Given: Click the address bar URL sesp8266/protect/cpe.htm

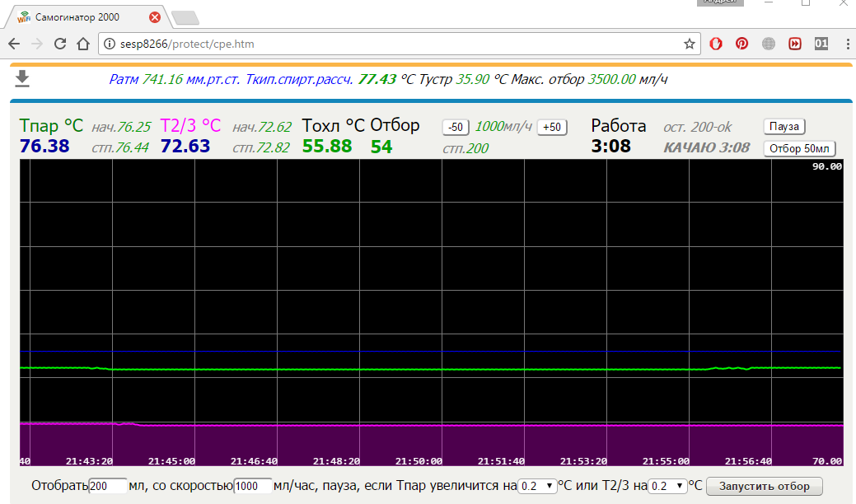Looking at the screenshot, I should click(187, 44).
